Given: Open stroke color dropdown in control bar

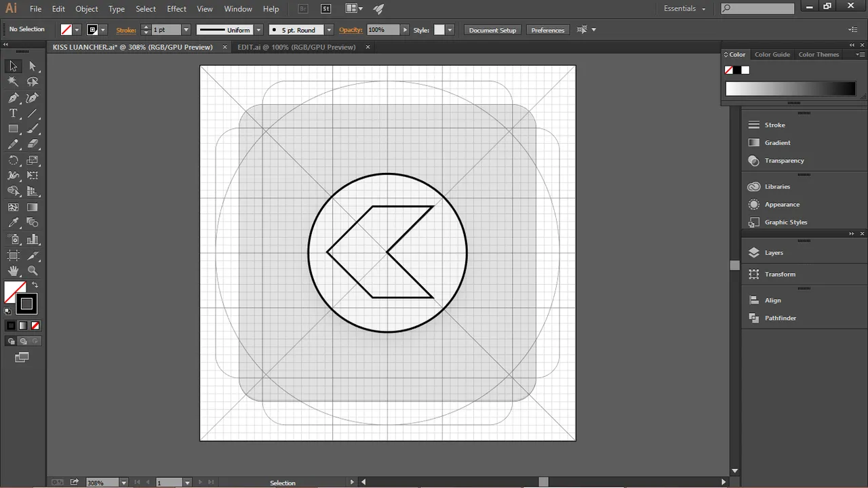Looking at the screenshot, I should point(103,30).
